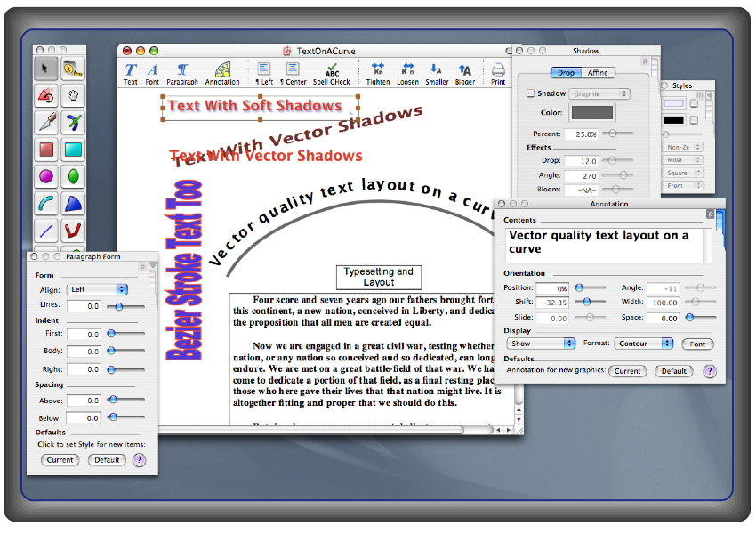The height and width of the screenshot is (534, 756).
Task: Click Current in Annotation defaults
Action: tap(627, 371)
